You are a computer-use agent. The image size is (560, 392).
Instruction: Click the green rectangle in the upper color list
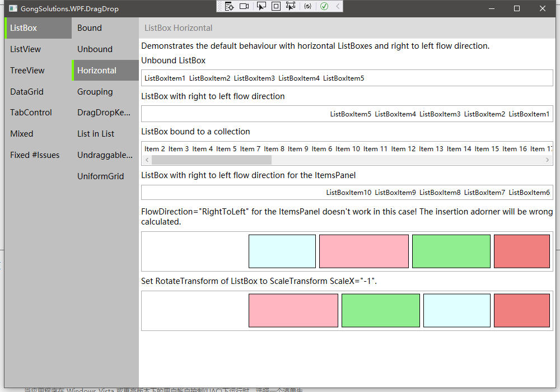[451, 251]
